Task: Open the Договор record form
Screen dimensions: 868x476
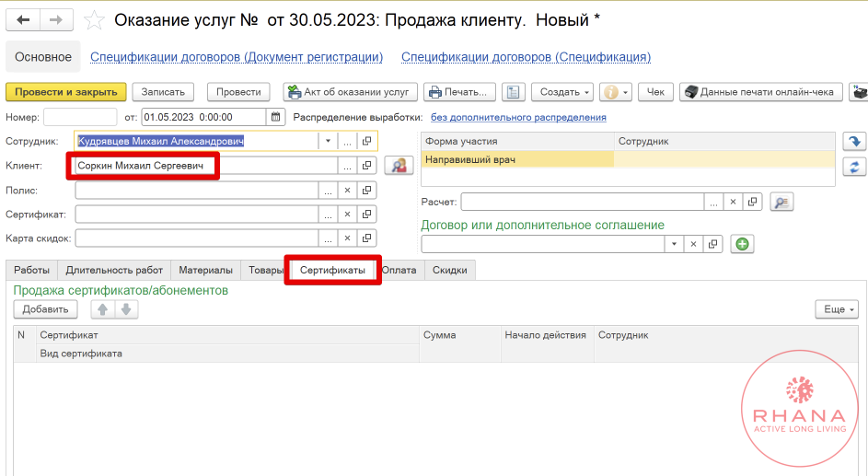Action: (x=713, y=244)
